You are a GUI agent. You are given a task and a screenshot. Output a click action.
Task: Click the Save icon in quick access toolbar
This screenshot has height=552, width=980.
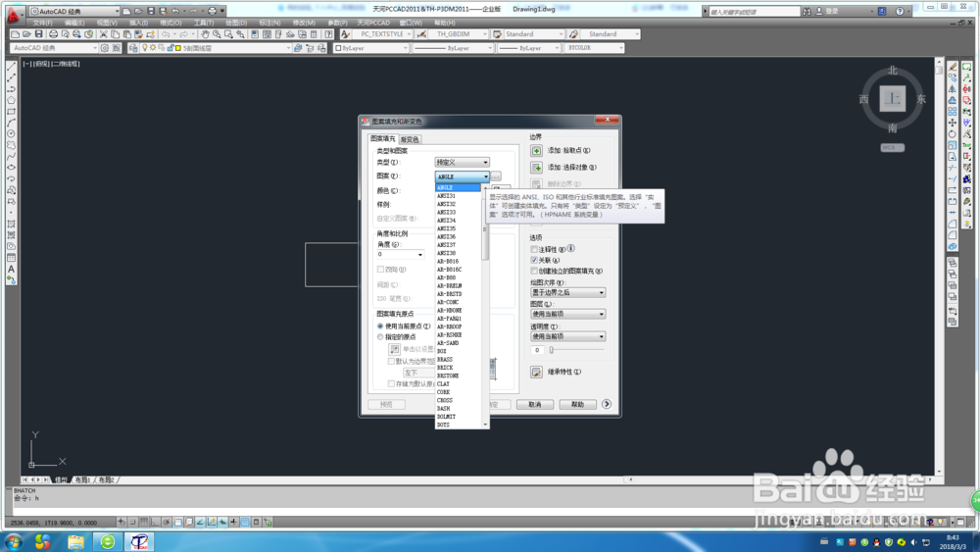[x=151, y=11]
